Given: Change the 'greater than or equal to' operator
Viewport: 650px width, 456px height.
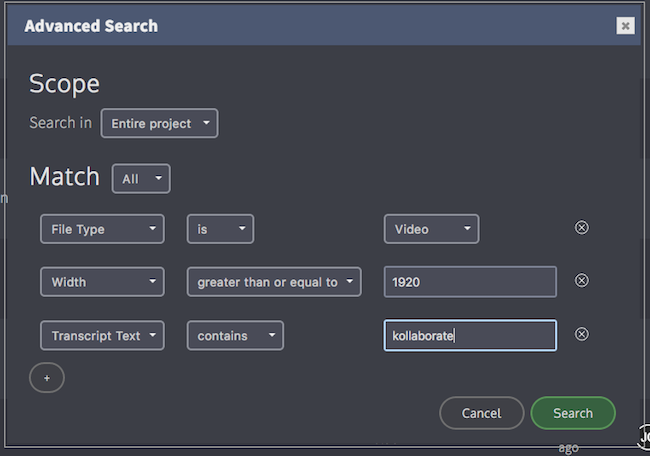Looking at the screenshot, I should pos(274,282).
